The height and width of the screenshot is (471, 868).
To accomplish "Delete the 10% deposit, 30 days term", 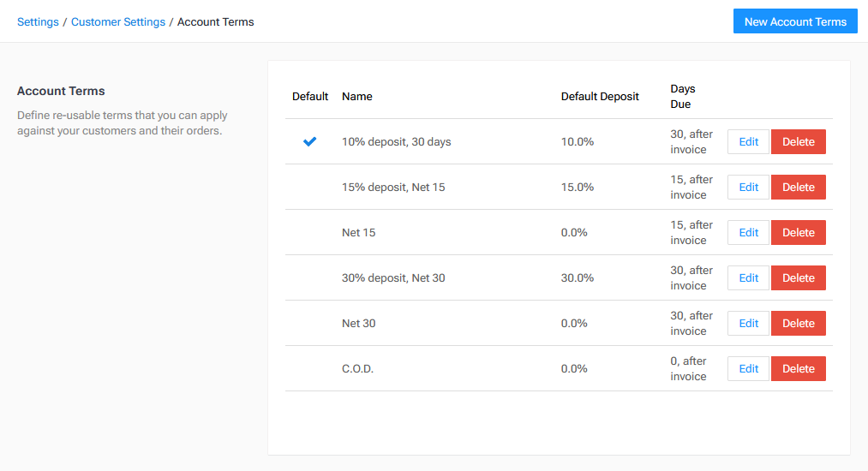I will click(x=798, y=142).
